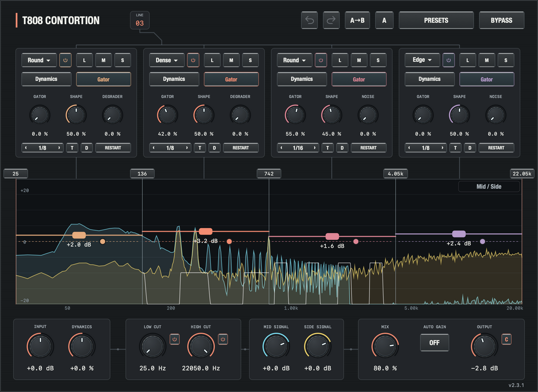
Task: Click the BYPASS button
Action: (502, 20)
